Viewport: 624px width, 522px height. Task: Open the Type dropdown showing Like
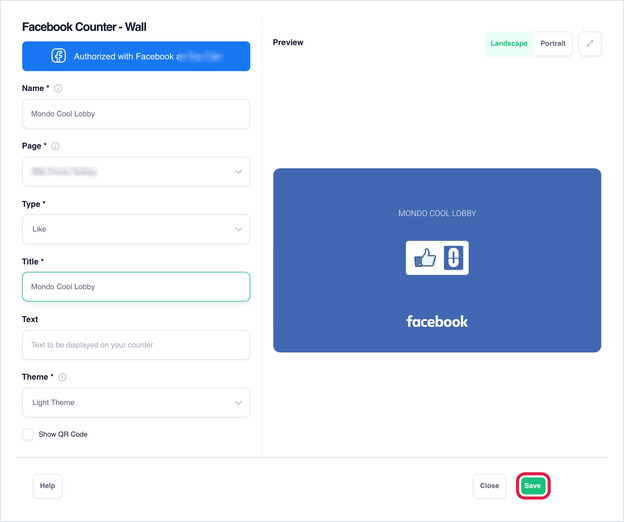tap(136, 229)
